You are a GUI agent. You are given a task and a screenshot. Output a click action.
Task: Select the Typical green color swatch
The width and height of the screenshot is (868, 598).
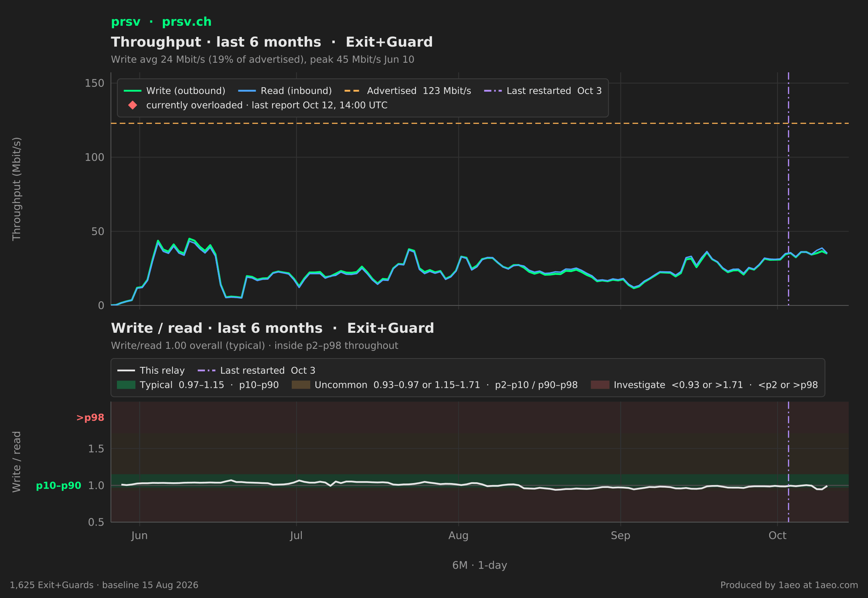click(x=126, y=385)
